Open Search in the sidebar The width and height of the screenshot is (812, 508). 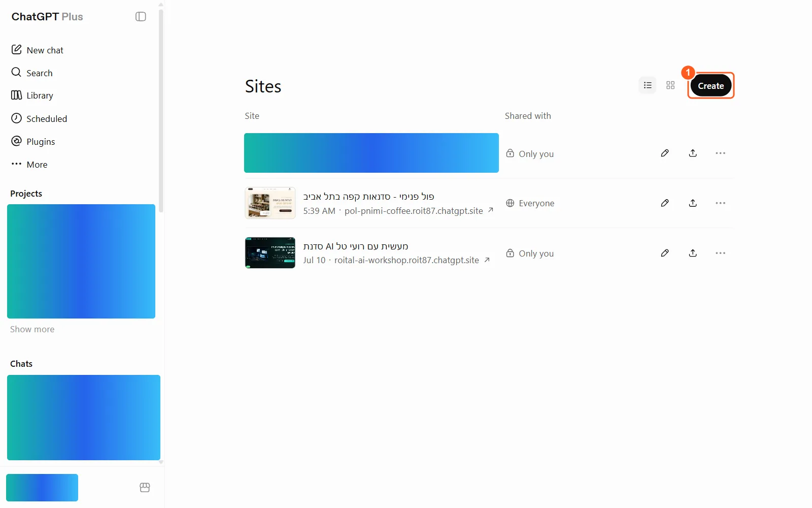31,73
